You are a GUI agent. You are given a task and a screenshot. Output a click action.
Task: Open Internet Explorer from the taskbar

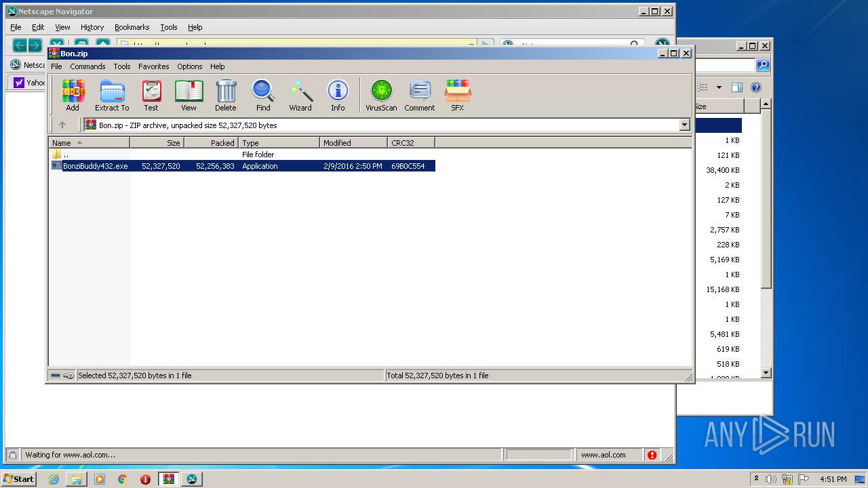point(54,479)
